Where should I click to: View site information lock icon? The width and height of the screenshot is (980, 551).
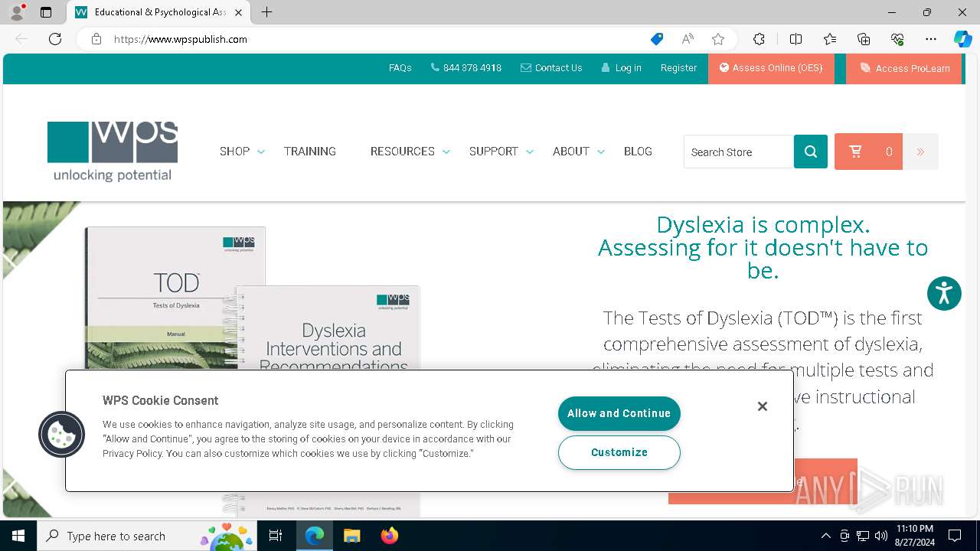(96, 39)
